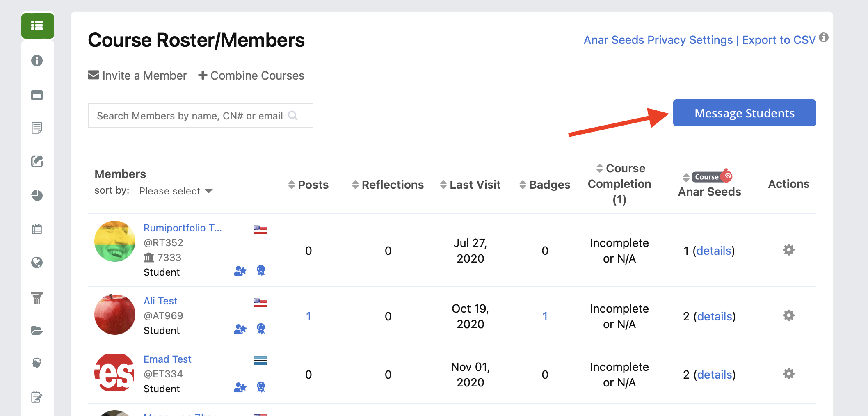The width and height of the screenshot is (868, 416).
Task: View Anar Seeds details for Emad Test
Action: (715, 375)
